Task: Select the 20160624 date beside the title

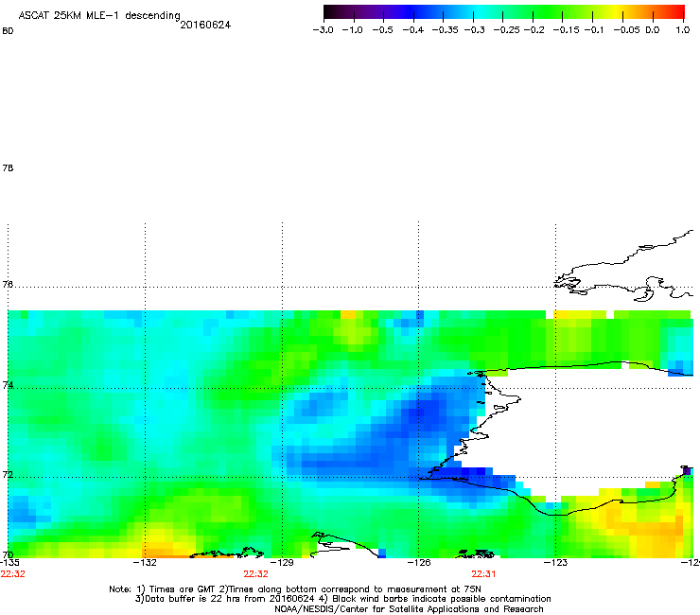Action: 205,25
